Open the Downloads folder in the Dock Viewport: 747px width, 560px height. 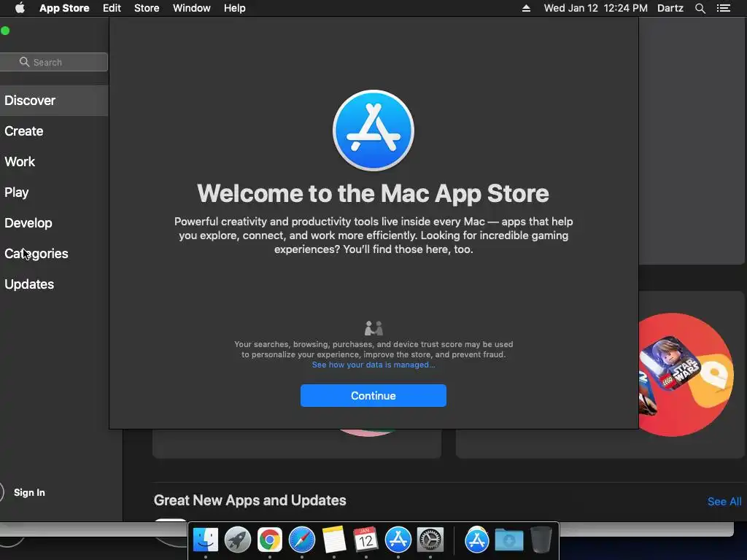click(508, 540)
